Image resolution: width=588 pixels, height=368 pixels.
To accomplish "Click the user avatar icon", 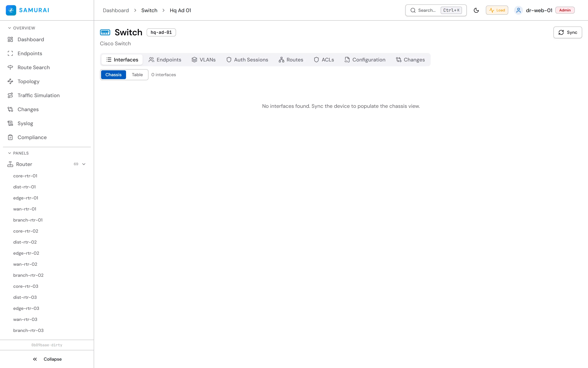I will pos(519,10).
